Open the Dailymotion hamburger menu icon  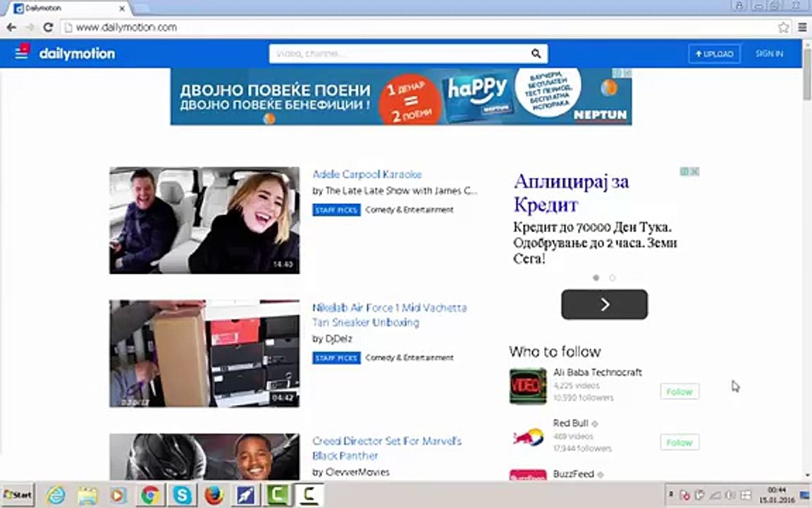pyautogui.click(x=22, y=52)
